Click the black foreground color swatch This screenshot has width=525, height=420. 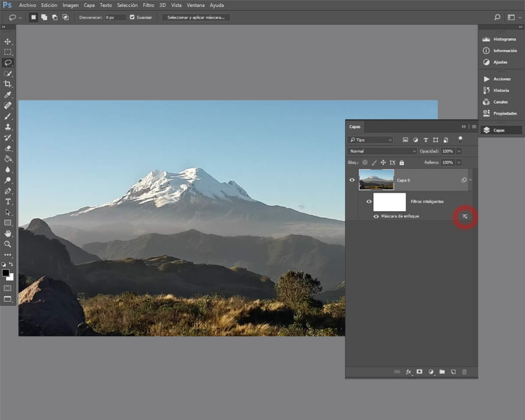point(5,273)
